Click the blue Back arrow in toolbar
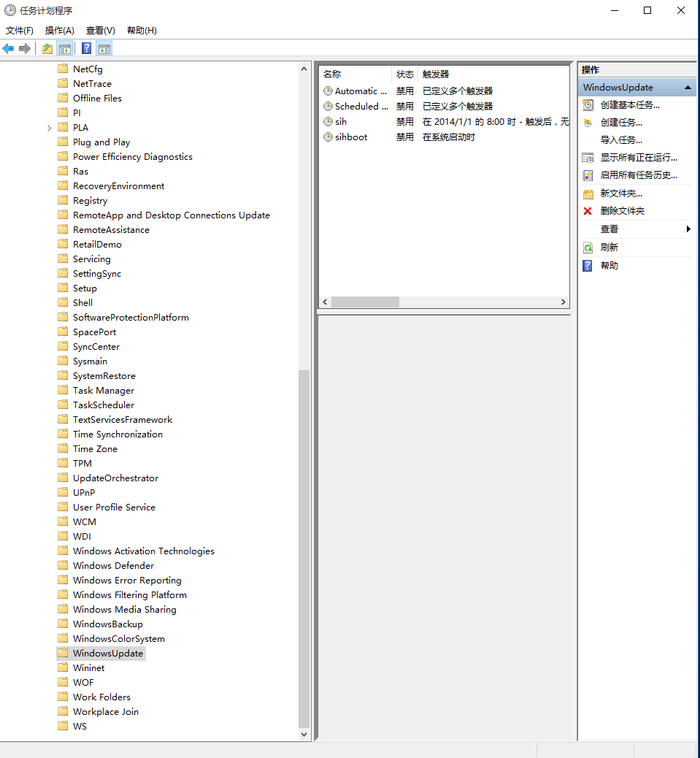 pos(8,49)
